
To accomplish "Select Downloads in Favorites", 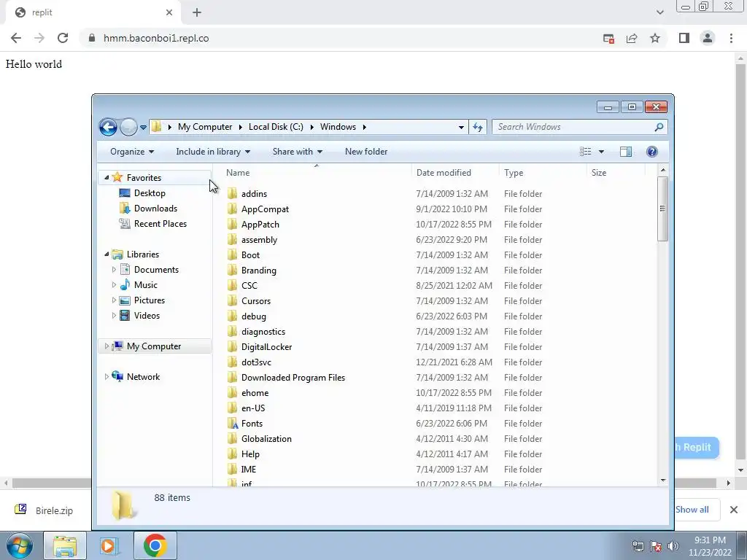I will (155, 208).
